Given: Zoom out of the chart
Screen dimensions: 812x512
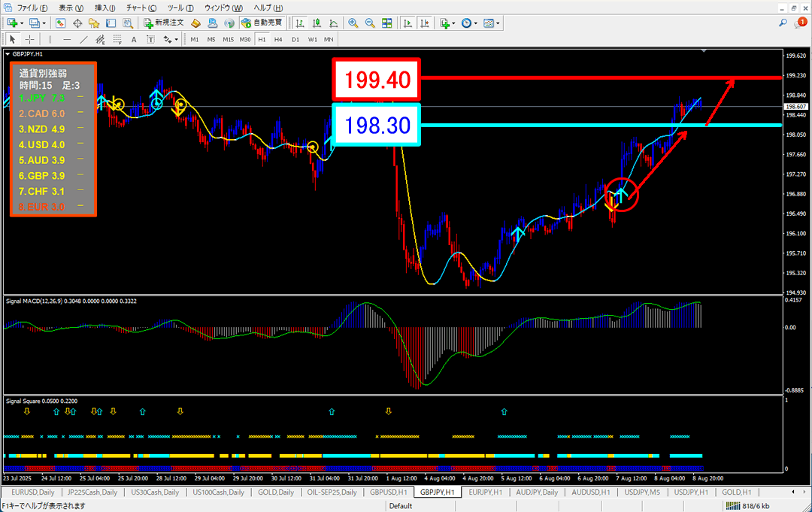Looking at the screenshot, I should point(370,23).
